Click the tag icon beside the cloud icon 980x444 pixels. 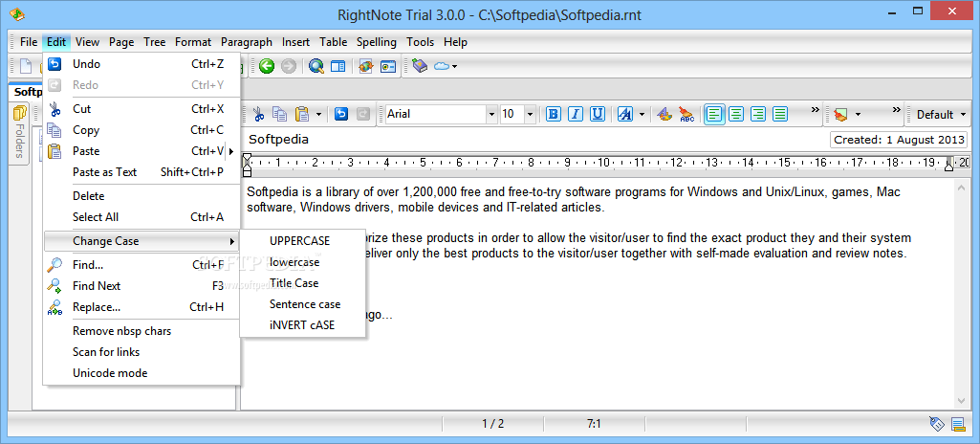click(x=420, y=66)
